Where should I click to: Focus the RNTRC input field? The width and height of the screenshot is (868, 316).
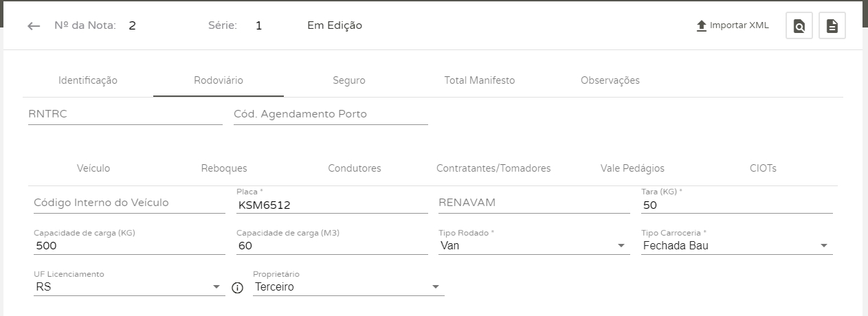[x=125, y=115]
